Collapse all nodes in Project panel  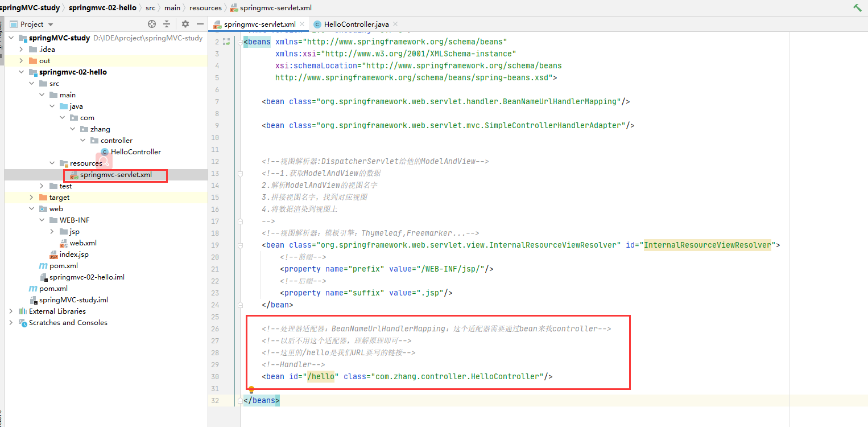point(167,24)
